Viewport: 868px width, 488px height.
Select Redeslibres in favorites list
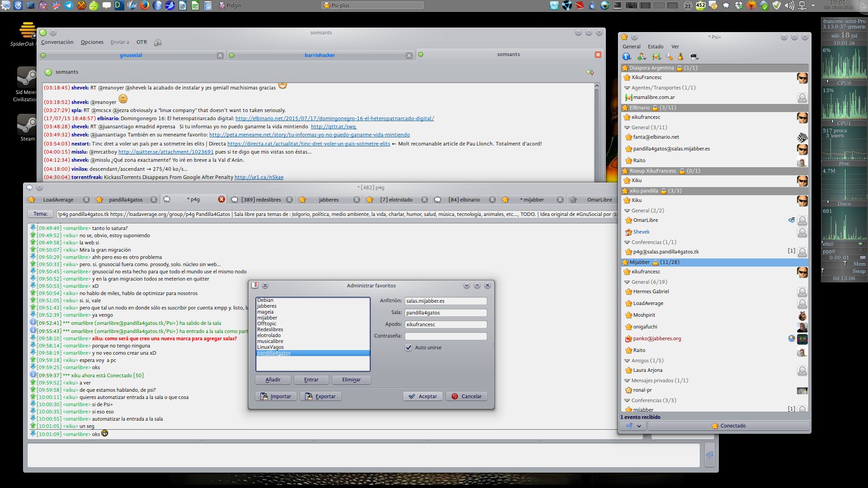point(313,329)
